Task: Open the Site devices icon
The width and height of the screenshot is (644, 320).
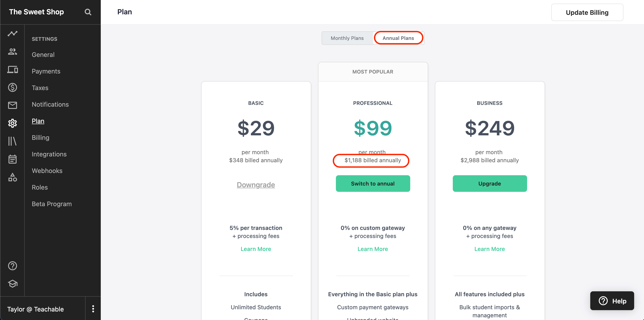Action: (12, 69)
